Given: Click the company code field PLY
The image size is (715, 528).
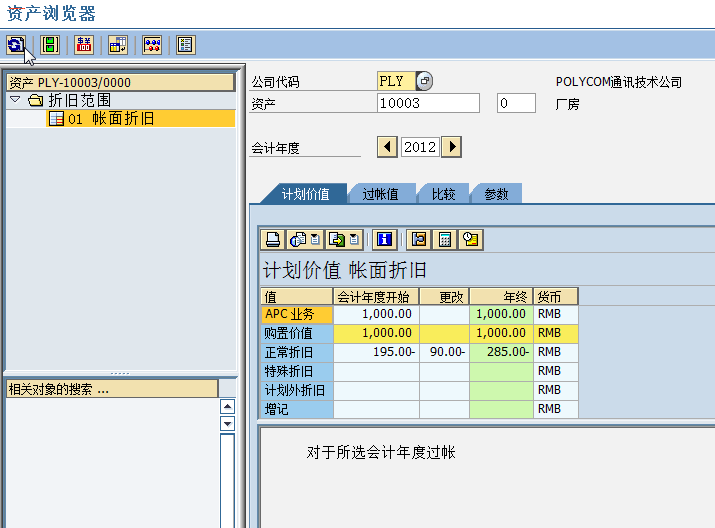Looking at the screenshot, I should click(x=396, y=81).
